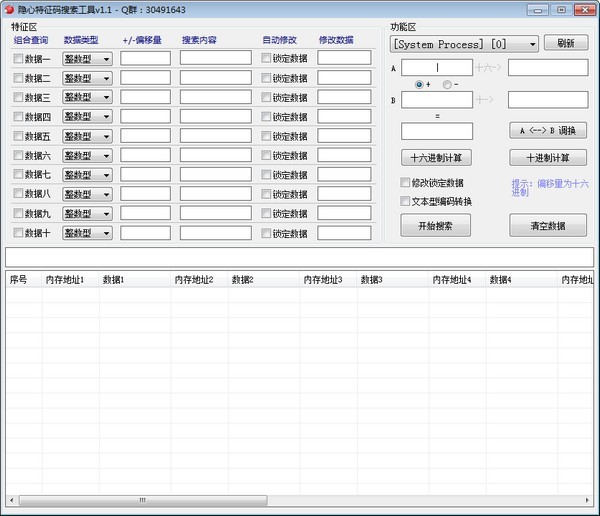Viewport: 600px width, 516px height.
Task: Click modify data field in 数据一 row
Action: (x=344, y=58)
